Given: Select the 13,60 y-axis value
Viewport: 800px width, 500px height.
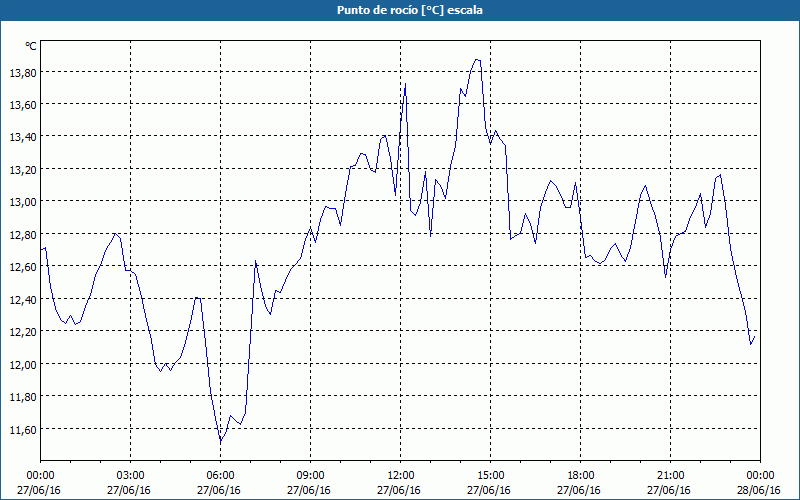Looking at the screenshot, I should [x=23, y=105].
